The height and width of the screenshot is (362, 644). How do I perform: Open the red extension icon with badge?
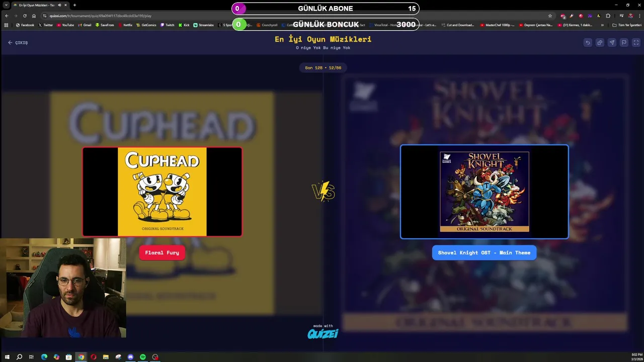coord(562,16)
